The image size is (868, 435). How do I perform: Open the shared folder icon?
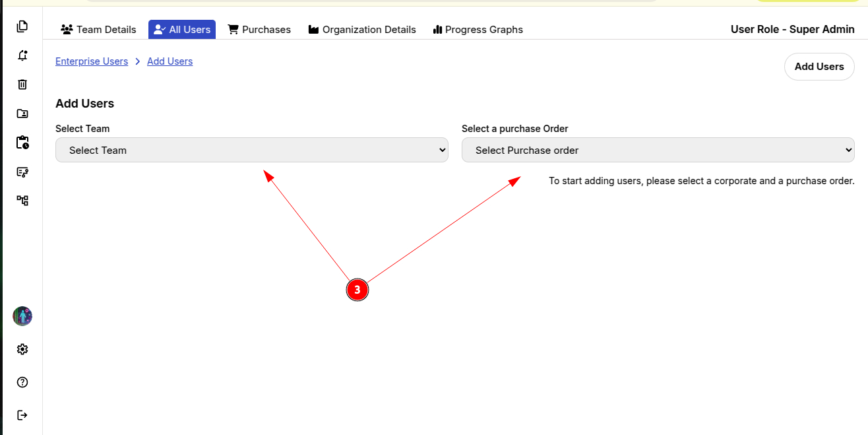pos(22,114)
